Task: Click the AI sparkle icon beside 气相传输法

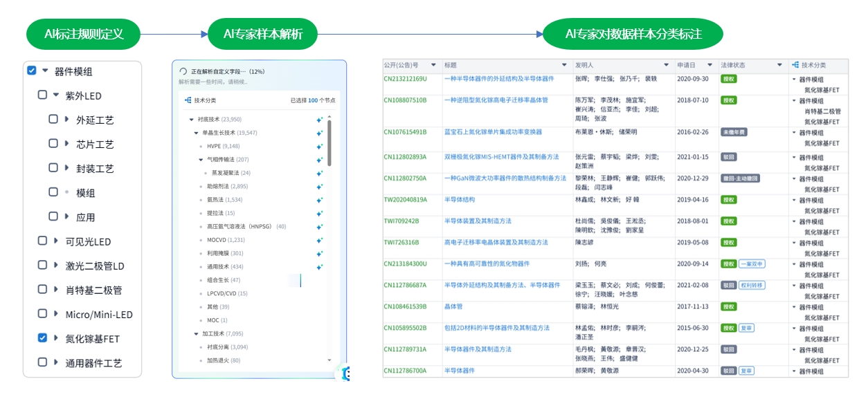Action: pyautogui.click(x=319, y=160)
